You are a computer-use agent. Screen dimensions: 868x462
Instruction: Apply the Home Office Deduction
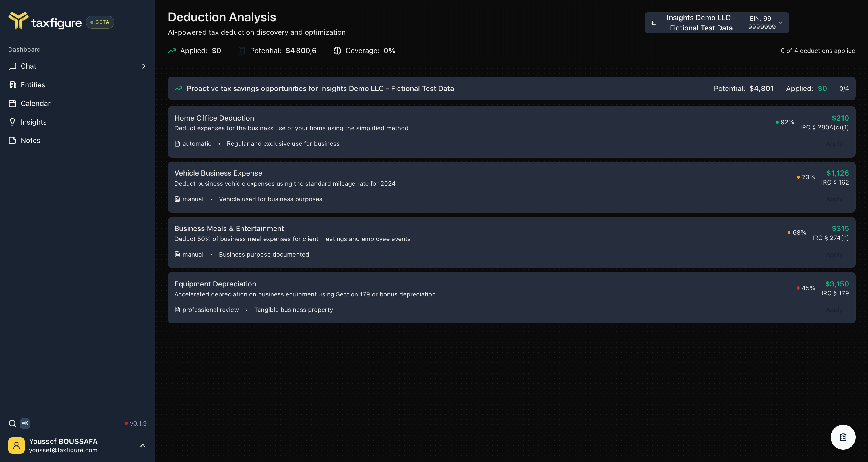[x=834, y=144]
